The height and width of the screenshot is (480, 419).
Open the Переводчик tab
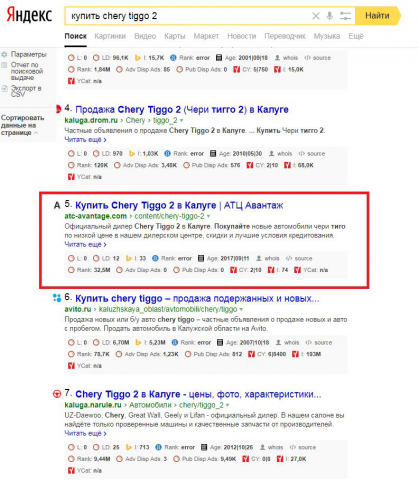[x=285, y=36]
